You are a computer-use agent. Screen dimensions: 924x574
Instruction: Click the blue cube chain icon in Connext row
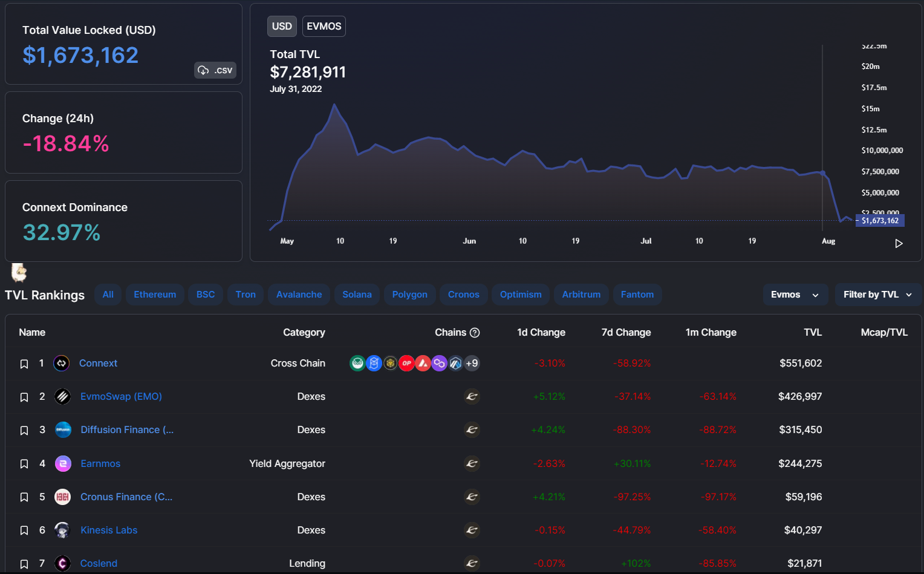tap(374, 363)
